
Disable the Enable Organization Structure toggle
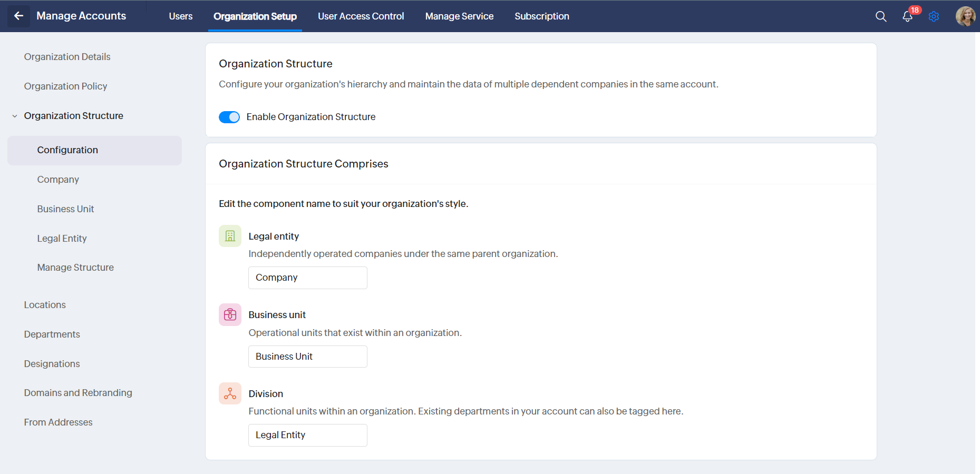pyautogui.click(x=229, y=117)
